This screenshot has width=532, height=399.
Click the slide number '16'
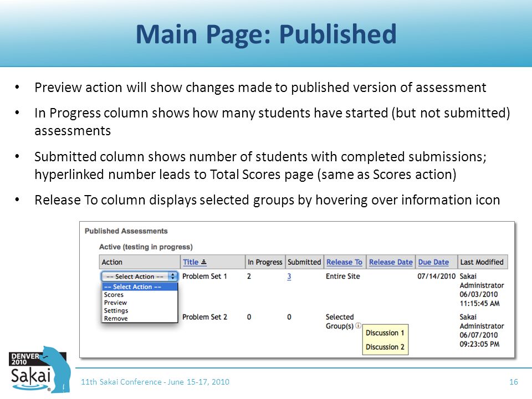[514, 382]
